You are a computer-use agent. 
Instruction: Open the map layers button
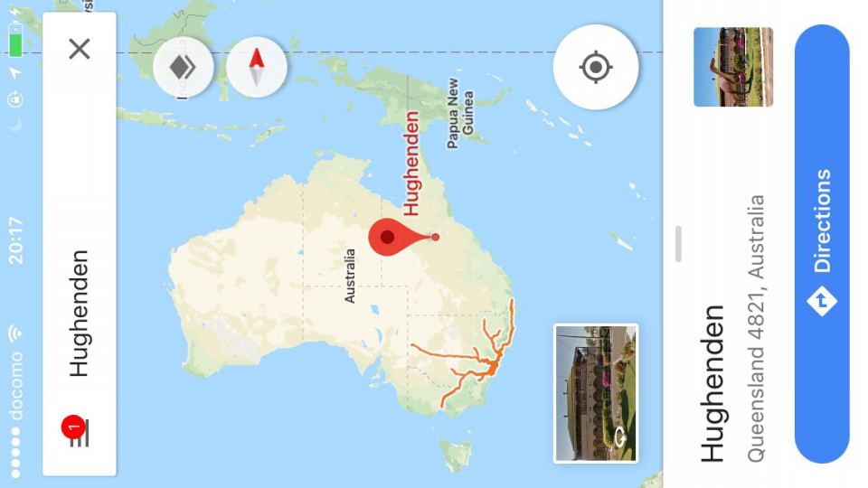[184, 67]
